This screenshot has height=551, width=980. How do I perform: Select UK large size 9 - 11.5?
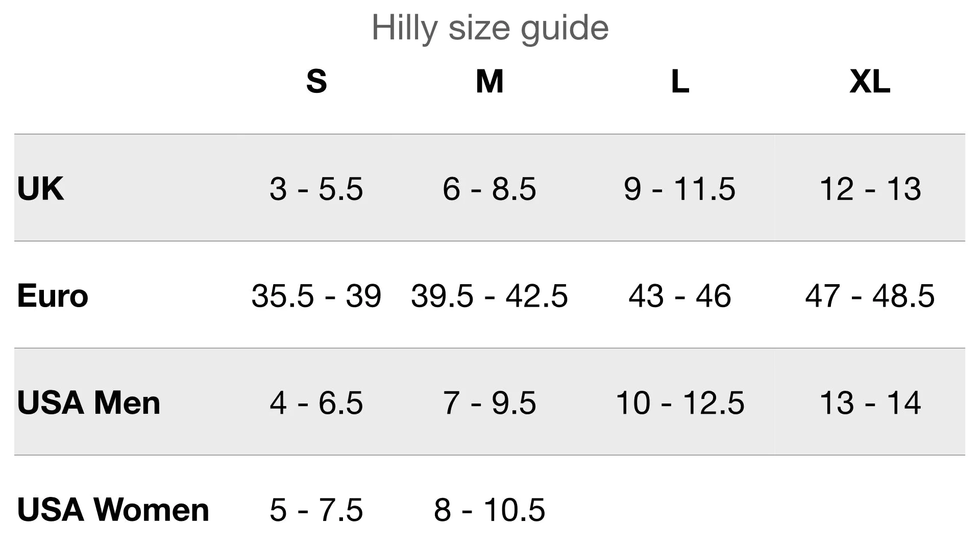tap(680, 189)
